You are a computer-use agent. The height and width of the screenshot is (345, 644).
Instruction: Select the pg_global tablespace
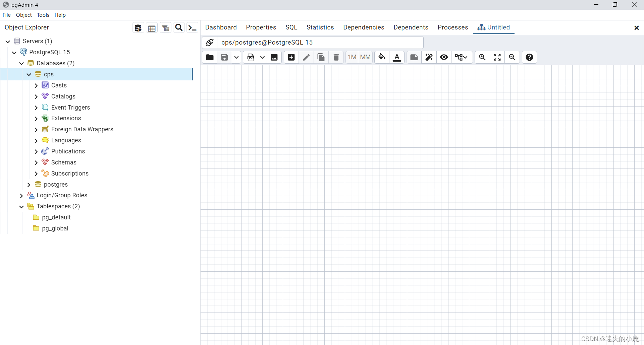(55, 228)
